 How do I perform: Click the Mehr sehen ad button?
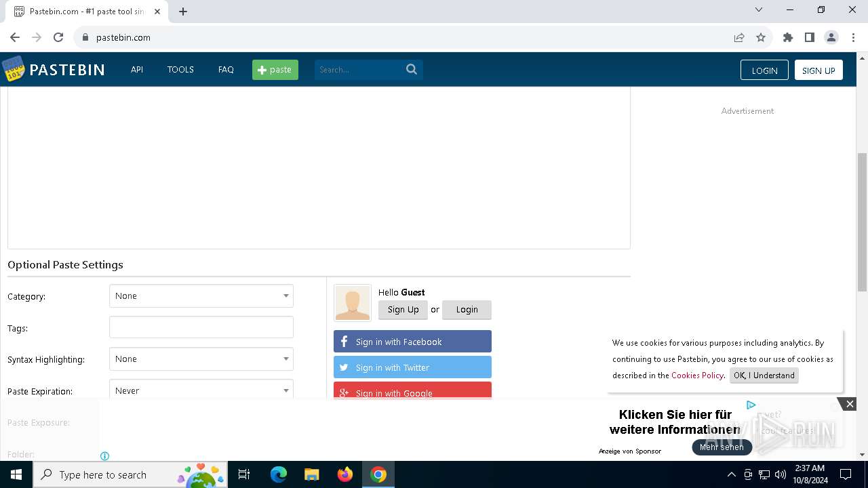pyautogui.click(x=722, y=447)
